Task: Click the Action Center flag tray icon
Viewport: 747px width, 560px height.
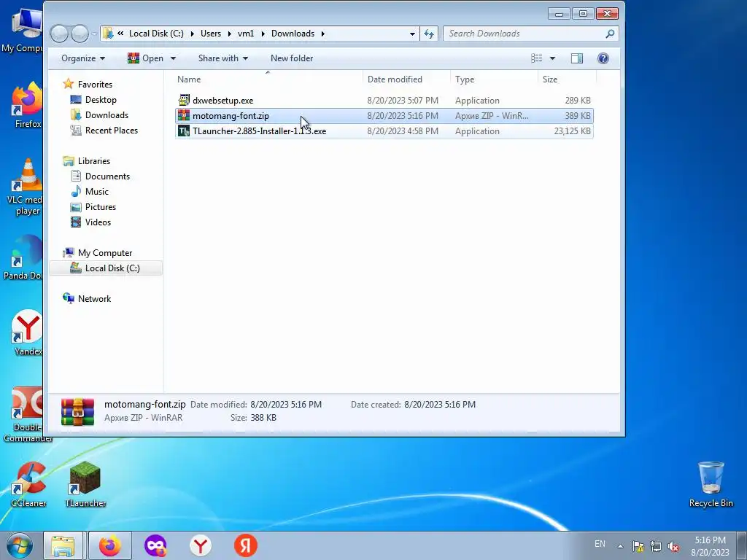Action: (638, 546)
